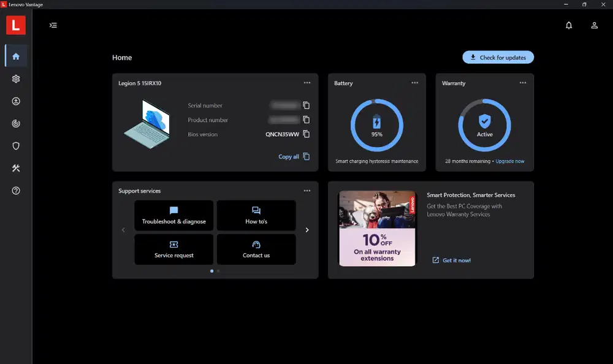The image size is (613, 364).
Task: Click 28 months remaining text
Action: coord(468,161)
